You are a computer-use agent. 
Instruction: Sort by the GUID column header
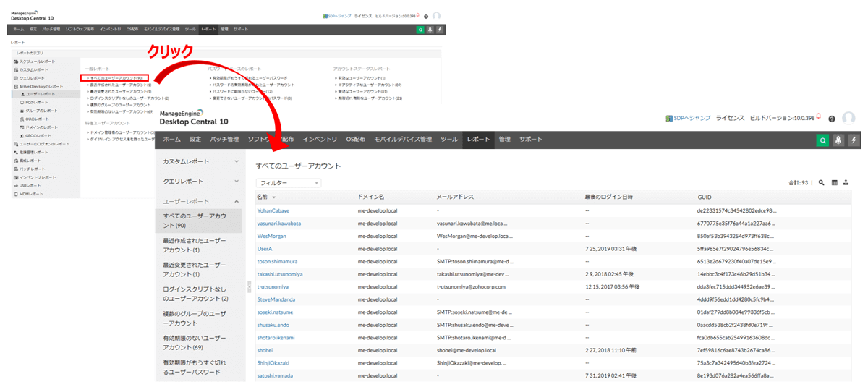tap(705, 197)
